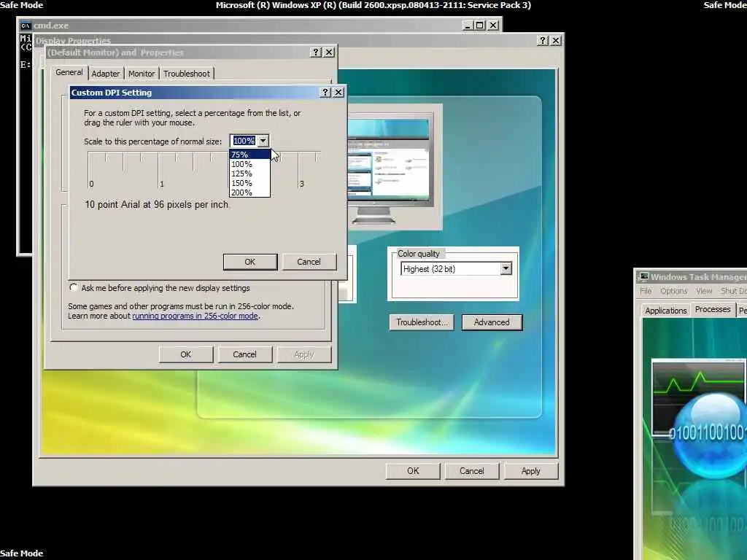Switch to the General tab
Viewport: 747px width, 560px height.
click(69, 72)
